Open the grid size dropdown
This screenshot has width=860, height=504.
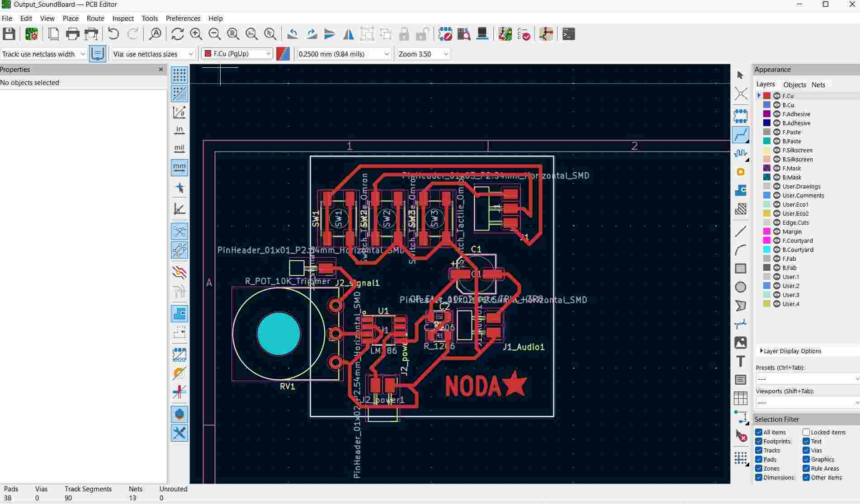tap(343, 54)
